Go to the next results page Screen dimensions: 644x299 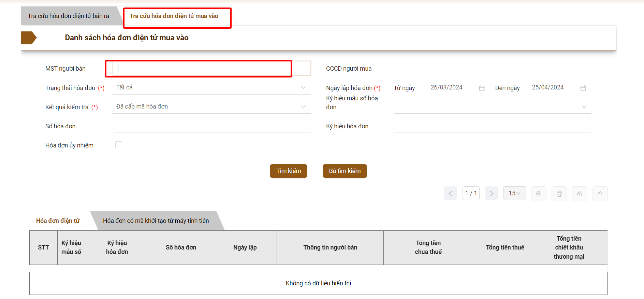tap(491, 194)
